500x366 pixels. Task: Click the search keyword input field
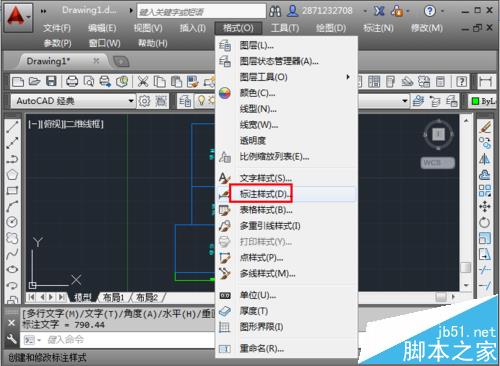click(201, 12)
